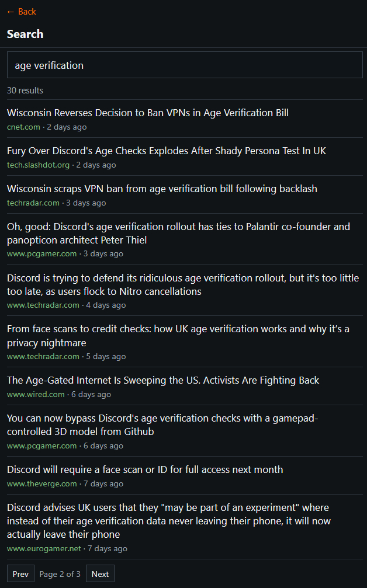Viewport: 367px width, 588px height.
Task: Click the www.wired.com source label
Action: click(36, 394)
